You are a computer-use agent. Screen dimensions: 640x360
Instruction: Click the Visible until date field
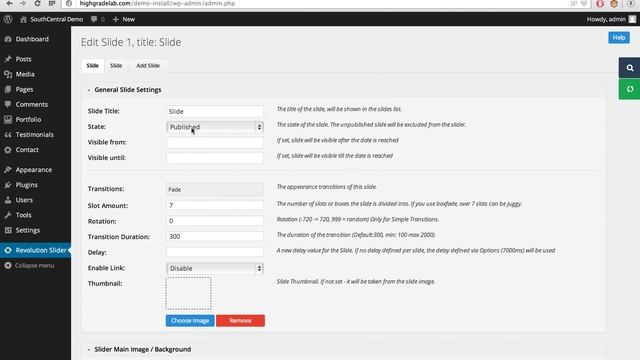click(215, 158)
